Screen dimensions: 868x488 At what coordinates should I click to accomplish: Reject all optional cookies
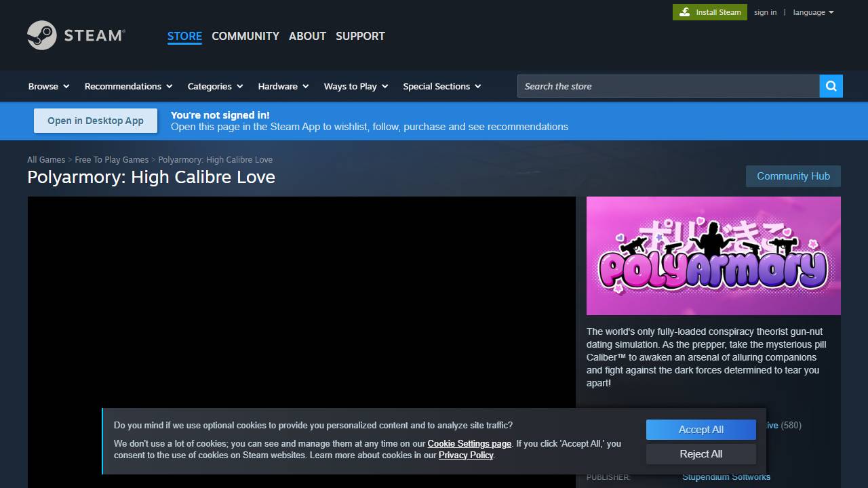[x=701, y=454]
